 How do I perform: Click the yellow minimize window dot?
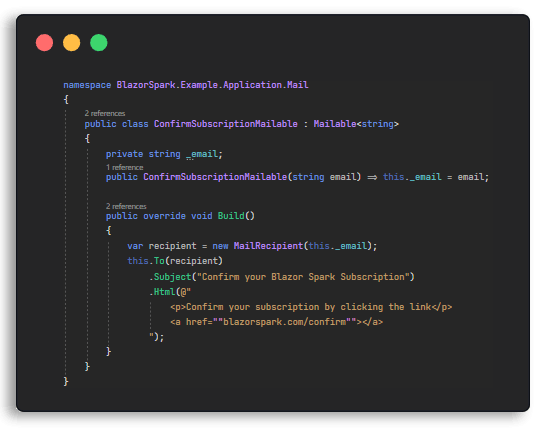(x=72, y=43)
